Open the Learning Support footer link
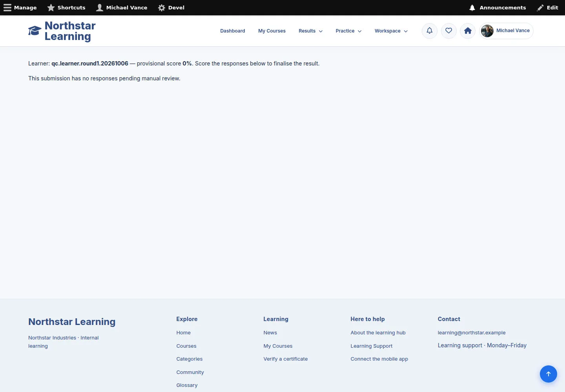Image resolution: width=565 pixels, height=392 pixels. coord(372,346)
